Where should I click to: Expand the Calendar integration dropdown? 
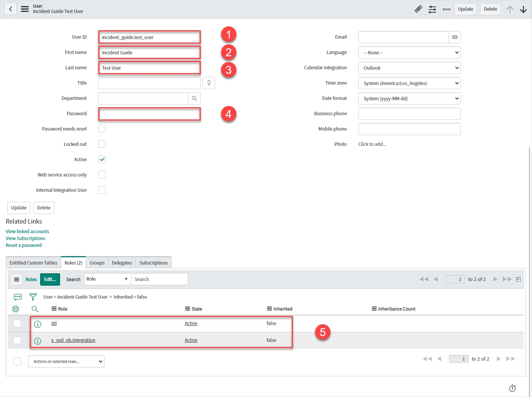tap(409, 68)
